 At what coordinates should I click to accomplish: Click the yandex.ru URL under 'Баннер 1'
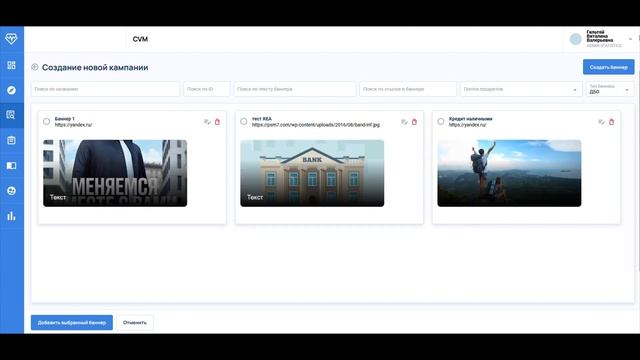coord(73,125)
